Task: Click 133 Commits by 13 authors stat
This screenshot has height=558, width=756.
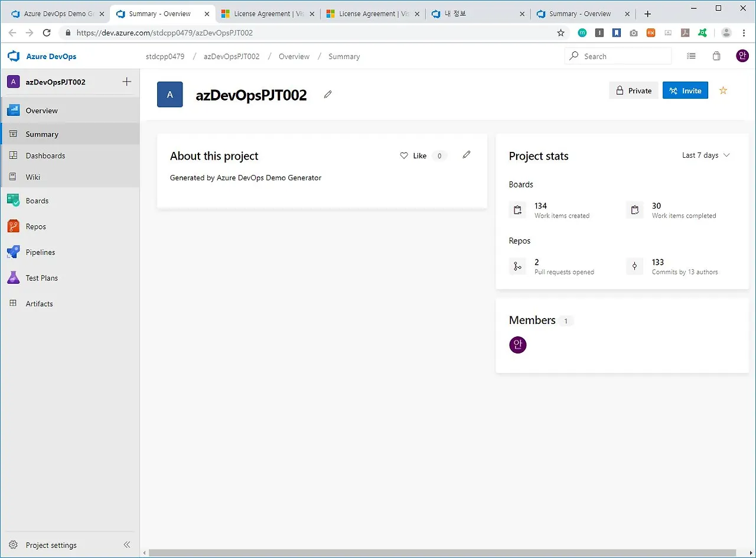Action: (673, 267)
